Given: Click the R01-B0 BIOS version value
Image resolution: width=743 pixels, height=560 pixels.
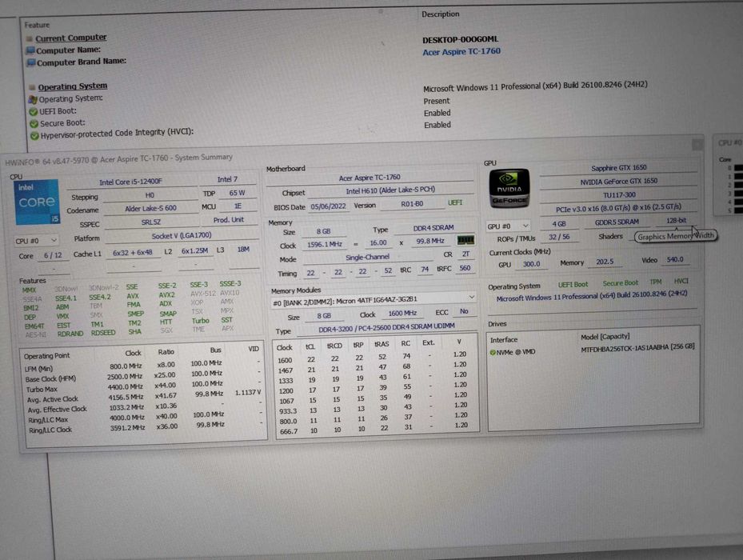Looking at the screenshot, I should point(412,204).
